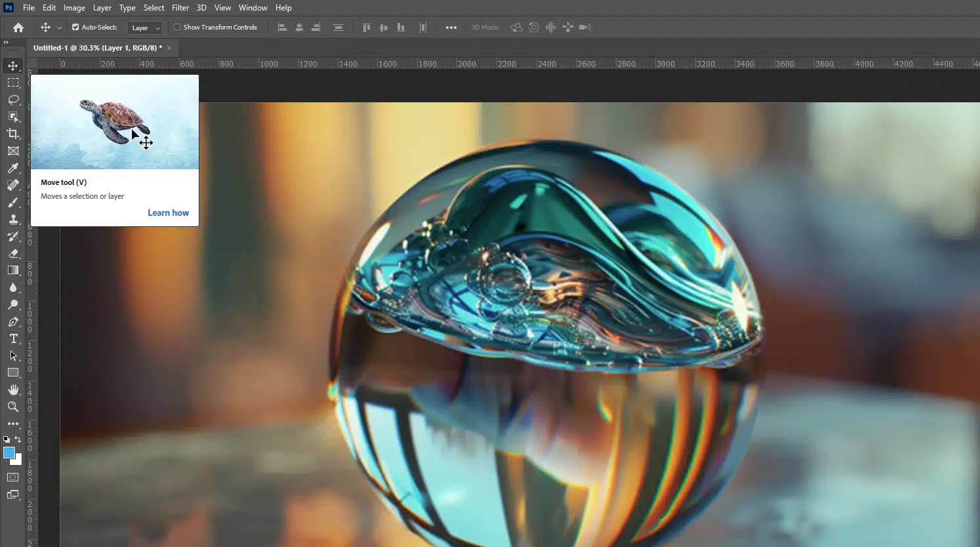Expand the Move tool flyout arrow

point(60,27)
